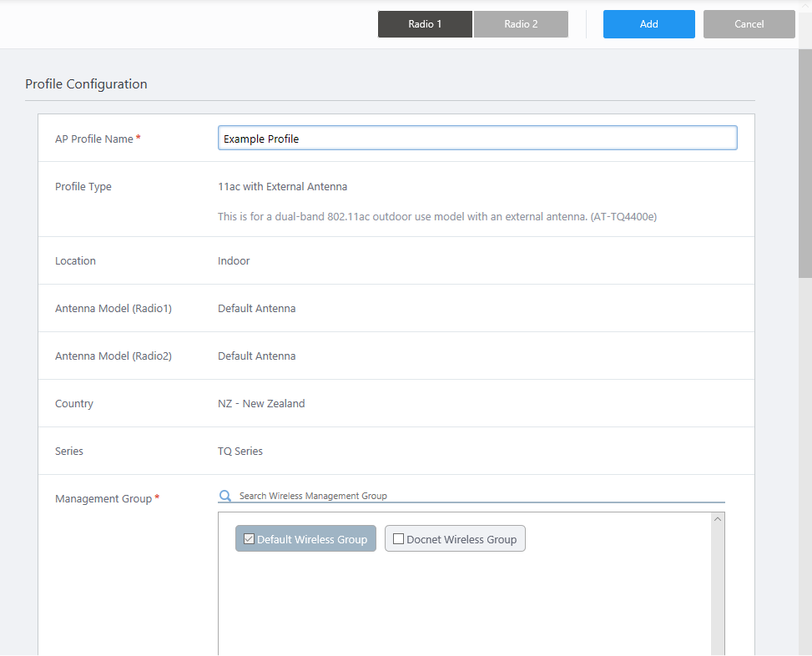Click the group list scrollbar track
812x656 pixels.
718,593
